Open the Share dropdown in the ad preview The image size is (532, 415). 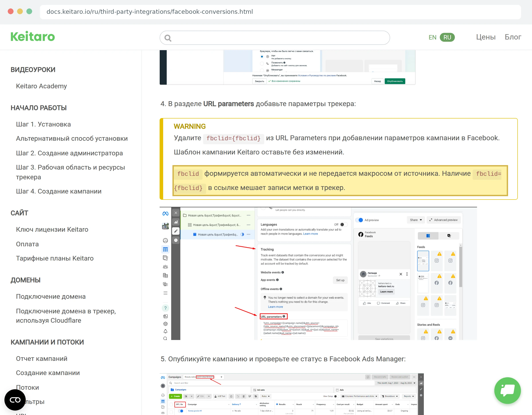[x=416, y=220]
